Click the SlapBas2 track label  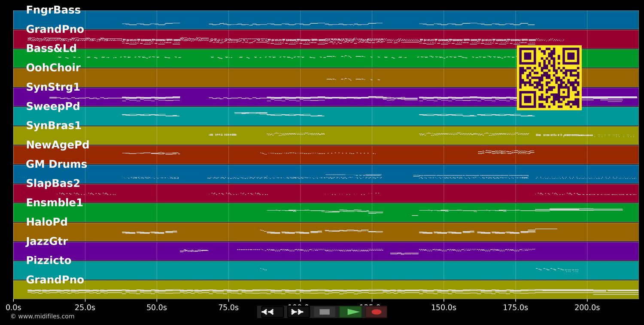point(53,184)
